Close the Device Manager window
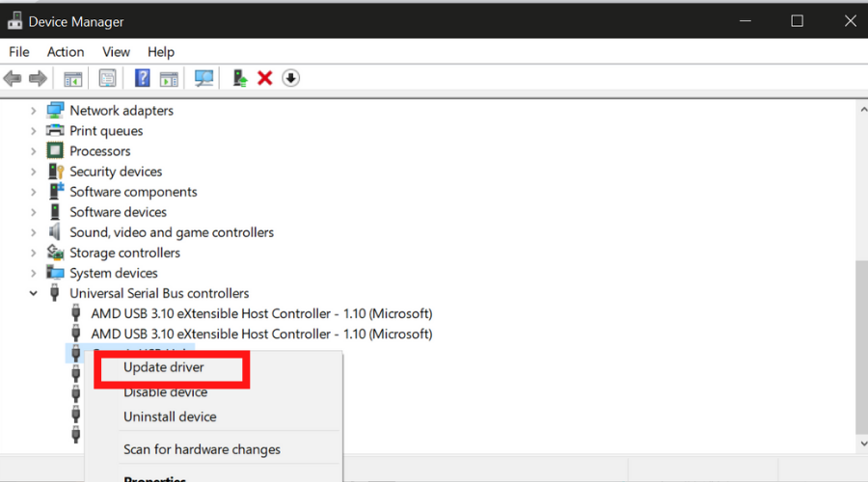Image resolution: width=868 pixels, height=482 pixels. [851, 21]
